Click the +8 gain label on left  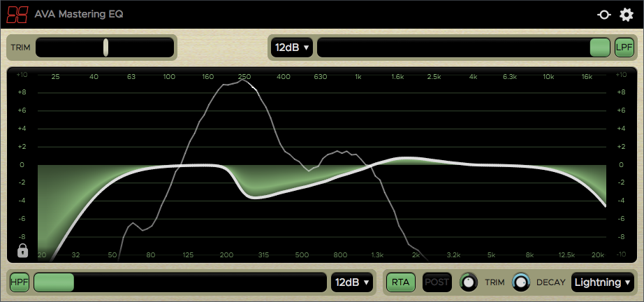[x=22, y=92]
